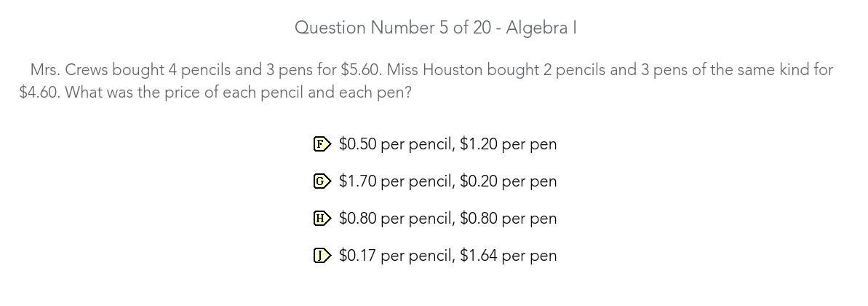Click the name Mrs. Crews in the question

pos(68,70)
